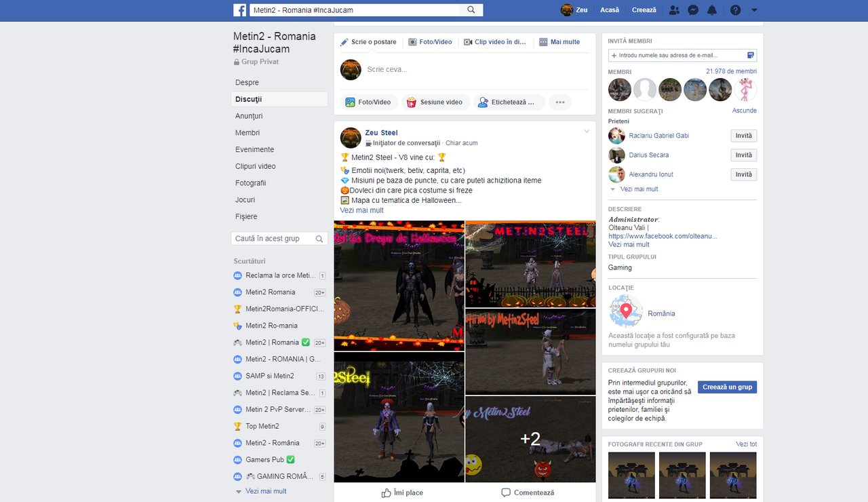
Task: Click the Facebook home logo
Action: [240, 10]
